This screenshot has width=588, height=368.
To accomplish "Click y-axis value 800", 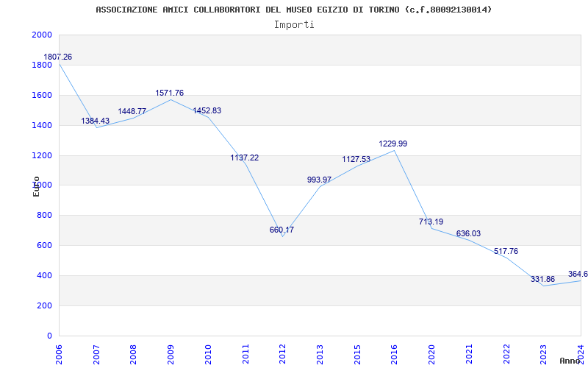I will 44,215.
